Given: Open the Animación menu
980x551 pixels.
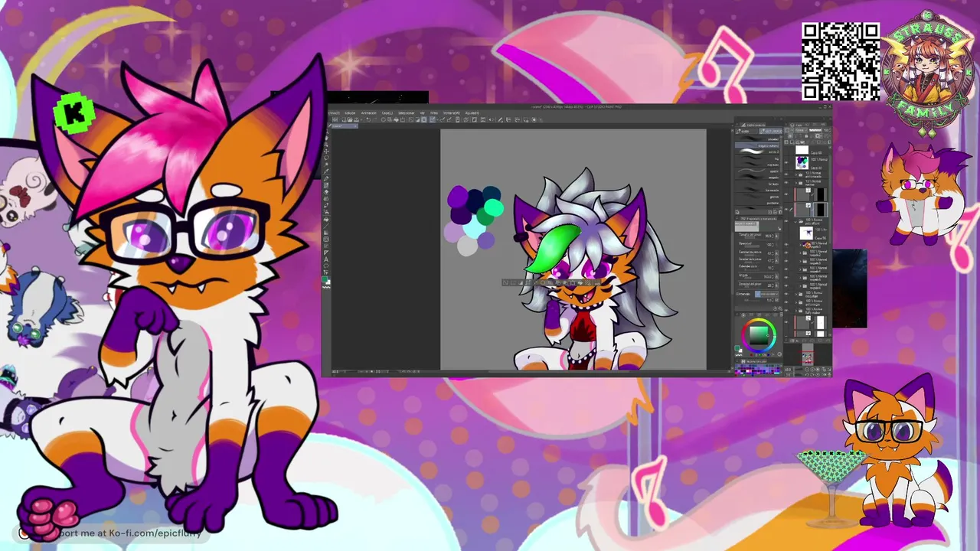Looking at the screenshot, I should tap(368, 113).
